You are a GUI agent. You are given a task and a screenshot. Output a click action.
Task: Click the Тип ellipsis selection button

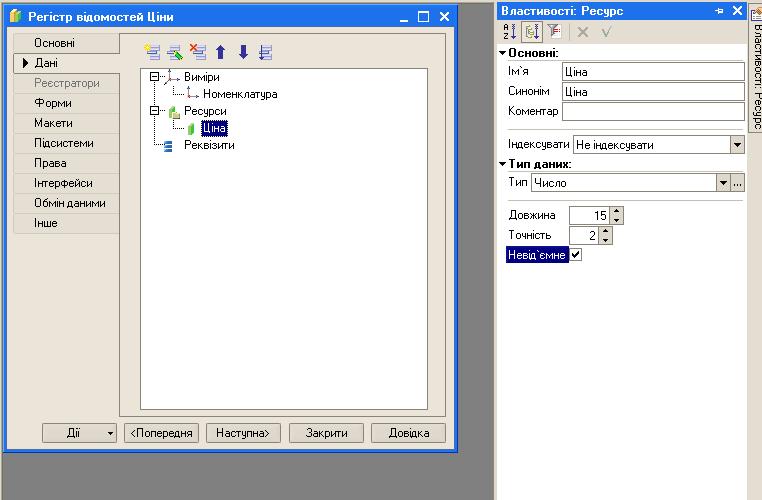click(x=737, y=183)
